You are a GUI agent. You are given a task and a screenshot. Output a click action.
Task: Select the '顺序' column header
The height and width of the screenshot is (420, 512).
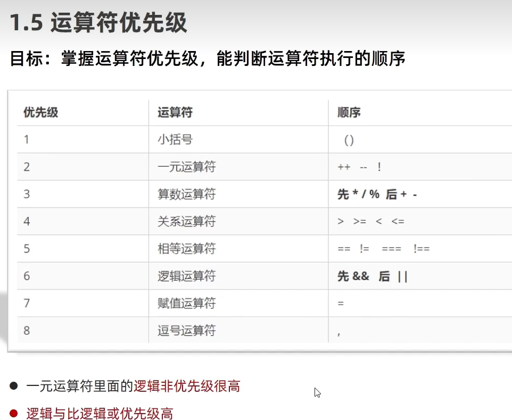click(349, 113)
